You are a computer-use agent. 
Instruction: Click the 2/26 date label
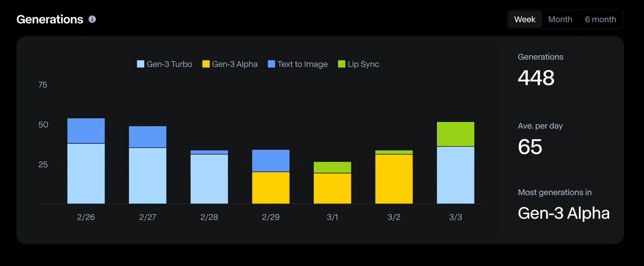pyautogui.click(x=86, y=217)
